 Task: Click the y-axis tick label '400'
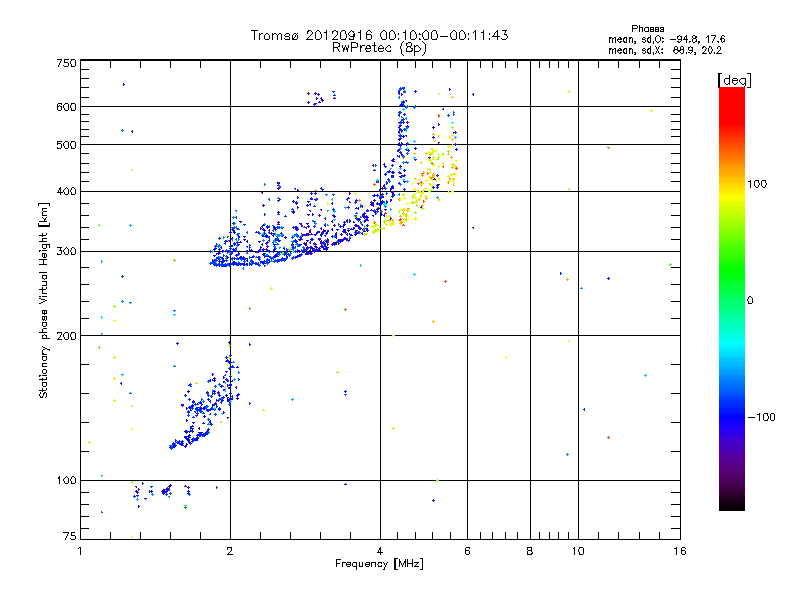pyautogui.click(x=66, y=192)
